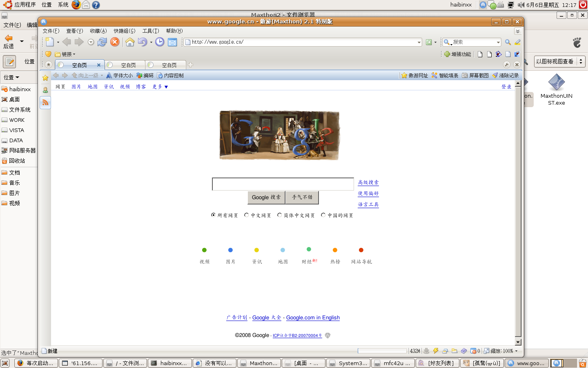Click the Back arrow in Maxthon toolbar
The height and width of the screenshot is (368, 588).
pyautogui.click(x=67, y=42)
